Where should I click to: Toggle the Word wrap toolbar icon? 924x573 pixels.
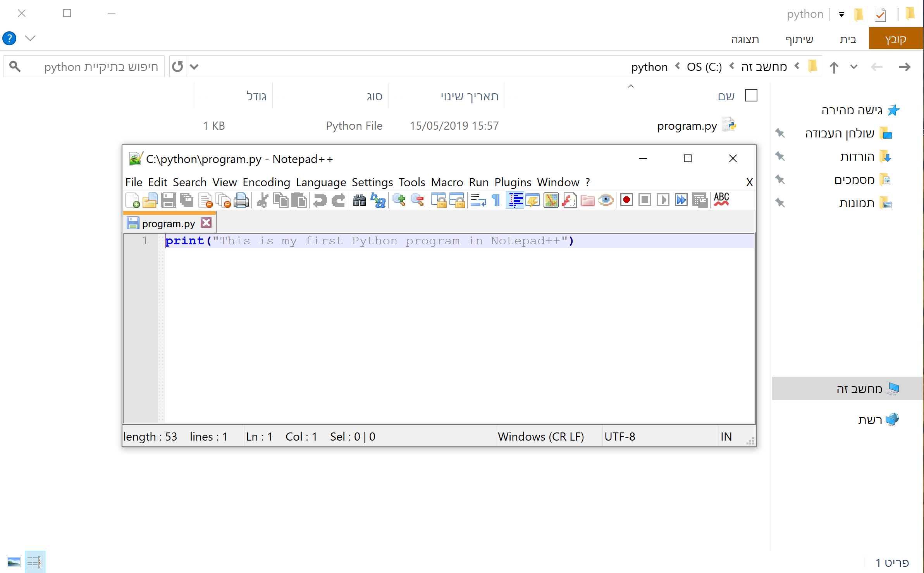(x=478, y=200)
